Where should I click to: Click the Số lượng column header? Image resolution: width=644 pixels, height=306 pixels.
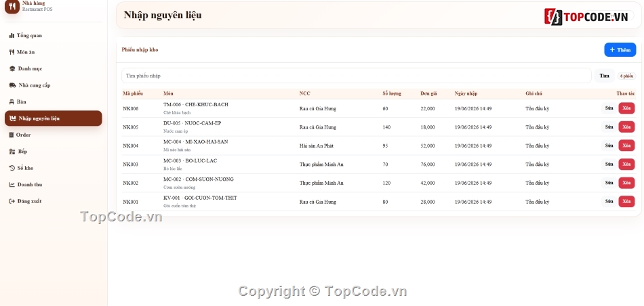pyautogui.click(x=392, y=93)
